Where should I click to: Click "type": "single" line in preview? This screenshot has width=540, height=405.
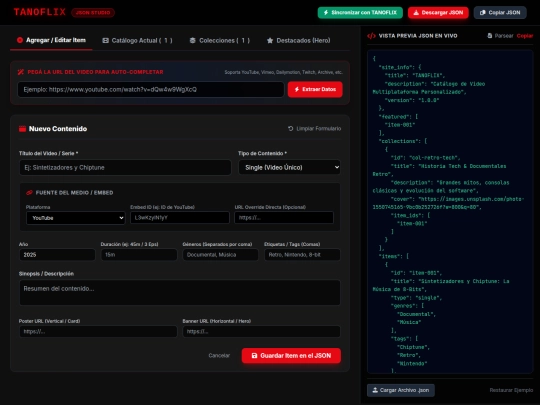pyautogui.click(x=416, y=298)
